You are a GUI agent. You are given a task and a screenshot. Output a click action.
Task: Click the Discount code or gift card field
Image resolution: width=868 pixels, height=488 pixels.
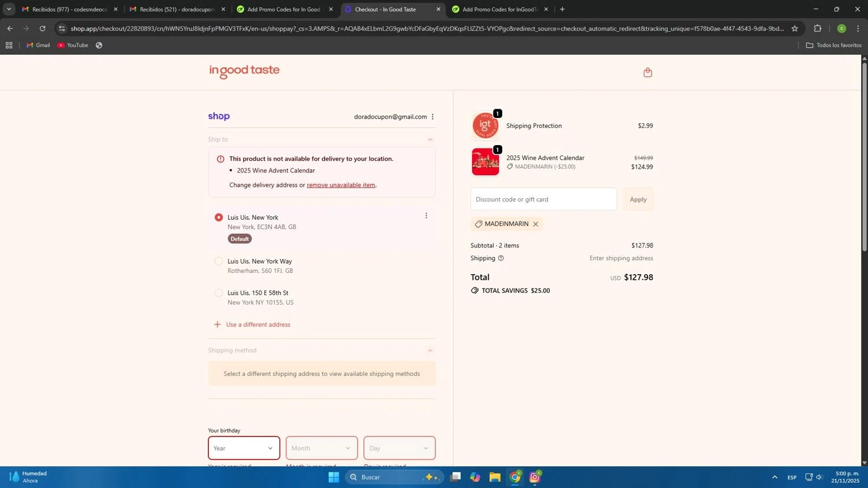(x=543, y=199)
